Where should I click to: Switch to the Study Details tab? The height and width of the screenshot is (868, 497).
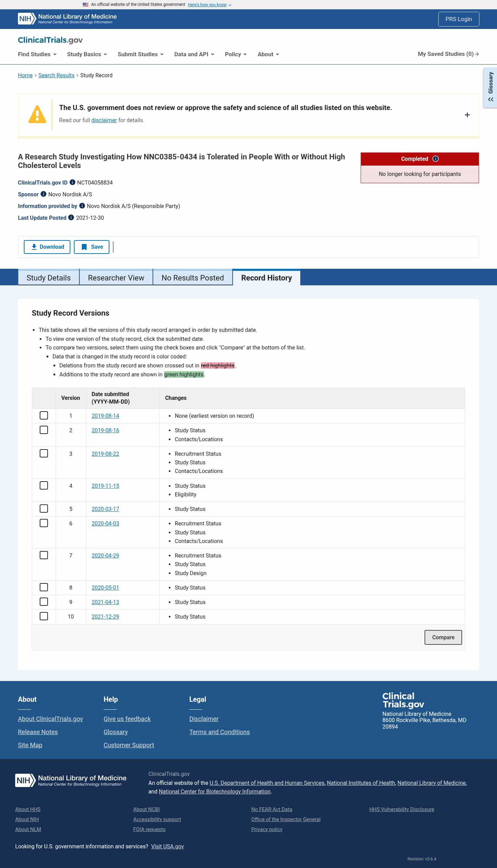coord(49,278)
